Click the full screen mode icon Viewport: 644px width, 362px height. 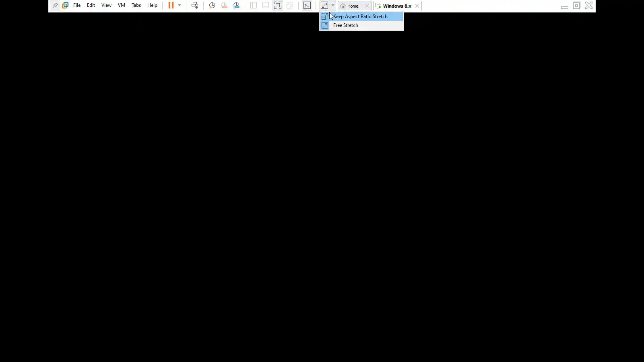(278, 6)
